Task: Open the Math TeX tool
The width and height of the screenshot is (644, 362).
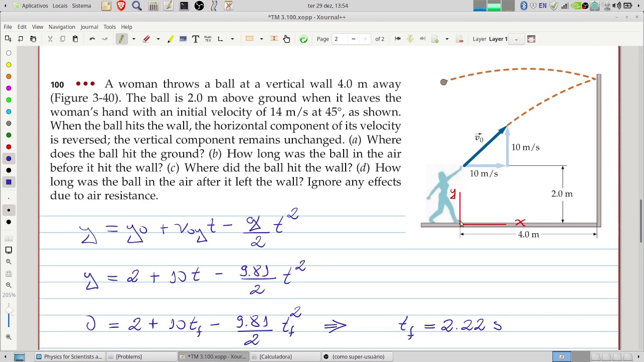Action: pyautogui.click(x=208, y=39)
